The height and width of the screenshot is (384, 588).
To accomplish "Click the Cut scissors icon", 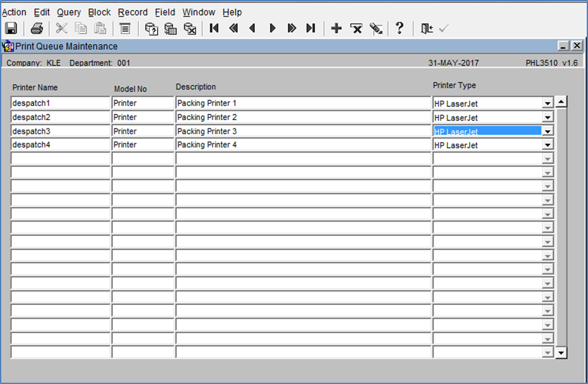I will pos(61,29).
